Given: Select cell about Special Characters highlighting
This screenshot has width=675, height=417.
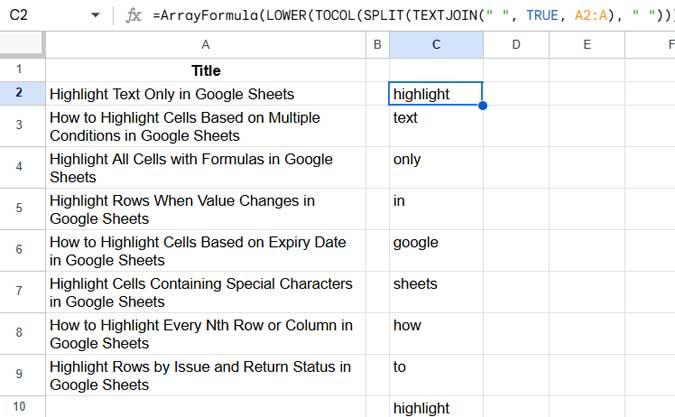Looking at the screenshot, I should click(206, 292).
